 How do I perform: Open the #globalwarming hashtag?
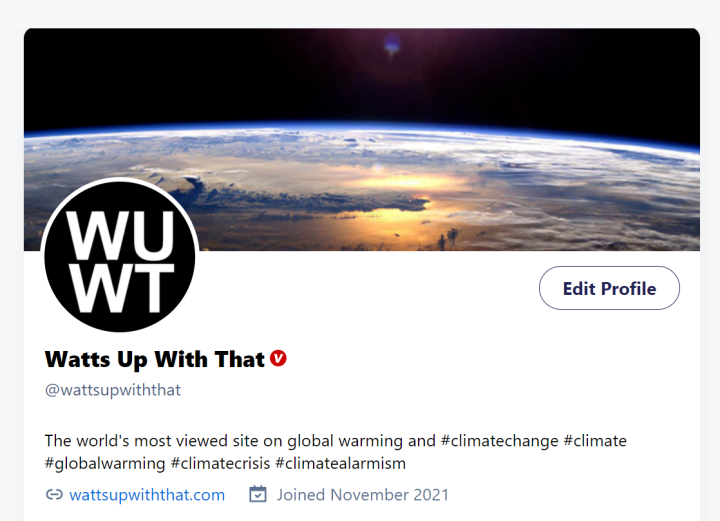tap(105, 463)
